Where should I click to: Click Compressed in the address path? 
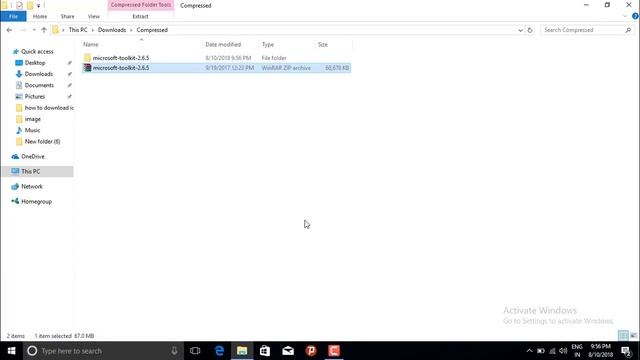click(152, 30)
